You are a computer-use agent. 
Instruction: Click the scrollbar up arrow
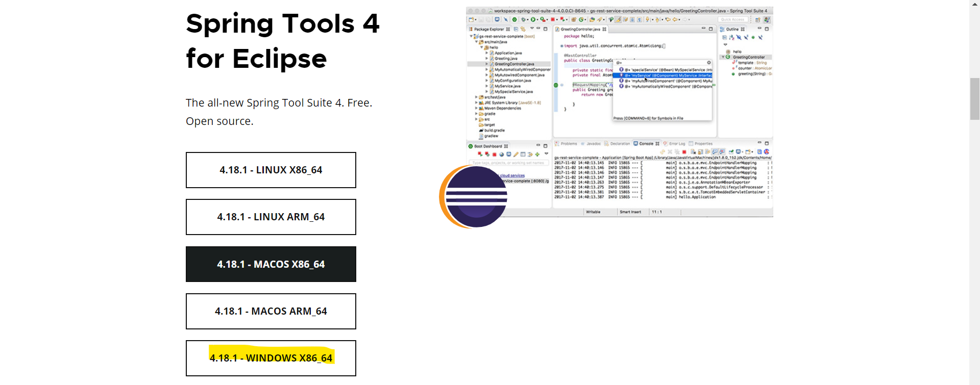[975, 4]
